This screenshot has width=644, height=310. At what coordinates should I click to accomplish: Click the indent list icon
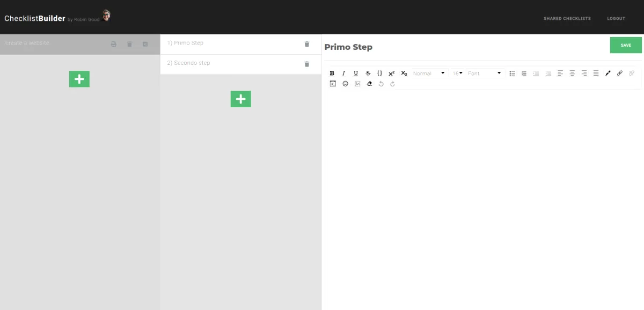click(x=536, y=73)
